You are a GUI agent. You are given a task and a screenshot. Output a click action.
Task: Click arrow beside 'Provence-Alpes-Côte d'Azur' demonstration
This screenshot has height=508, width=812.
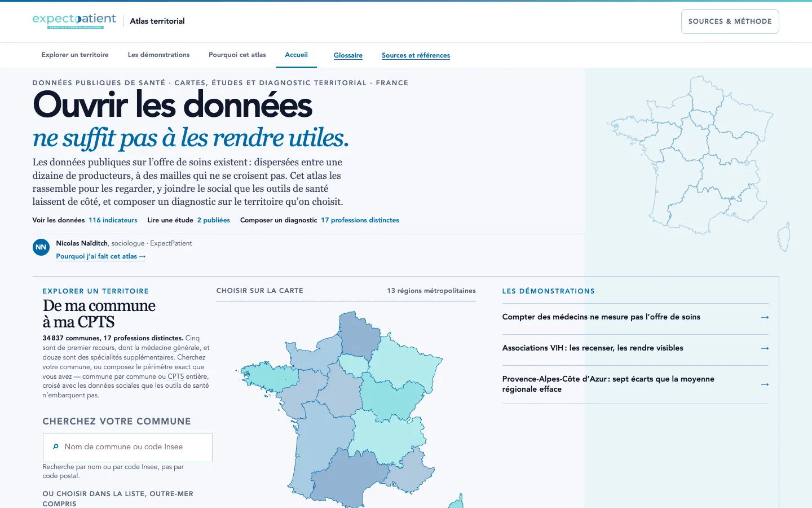765,384
